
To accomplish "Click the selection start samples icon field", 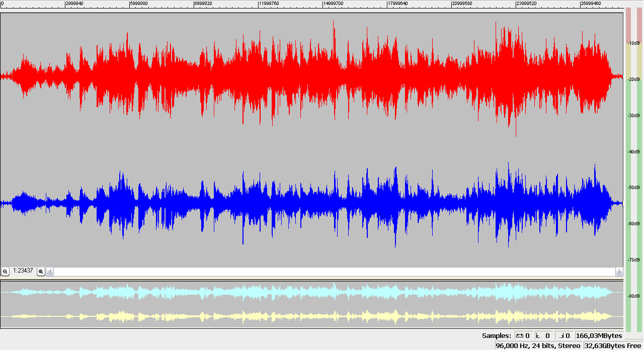I will 543,335.
